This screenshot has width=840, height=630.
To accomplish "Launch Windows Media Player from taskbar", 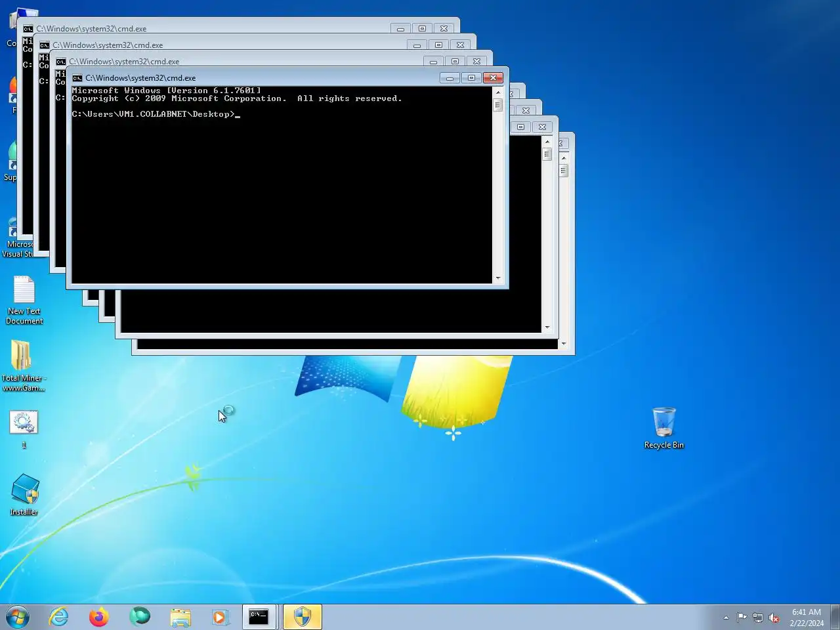I will pyautogui.click(x=220, y=617).
